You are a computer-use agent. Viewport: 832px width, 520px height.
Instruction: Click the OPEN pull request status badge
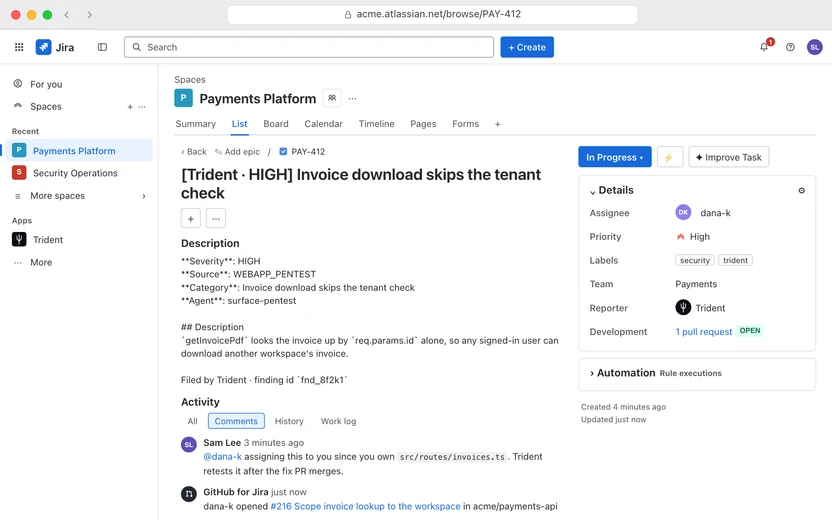point(750,331)
